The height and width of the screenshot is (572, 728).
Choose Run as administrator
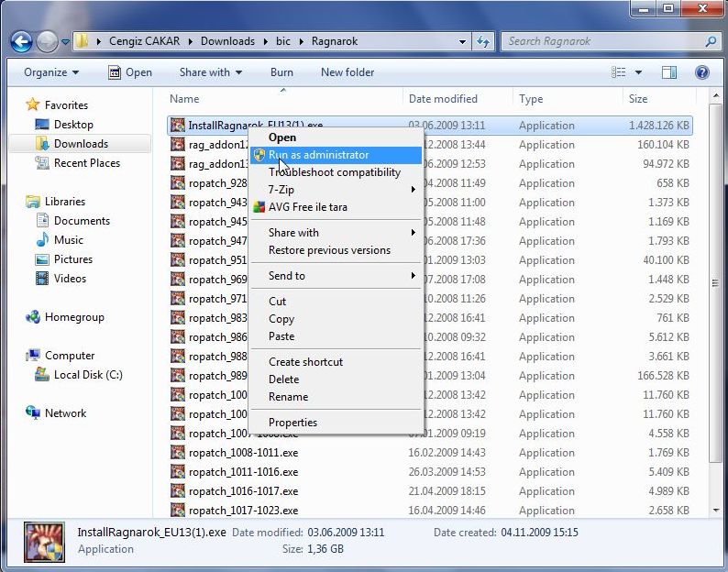[x=336, y=155]
